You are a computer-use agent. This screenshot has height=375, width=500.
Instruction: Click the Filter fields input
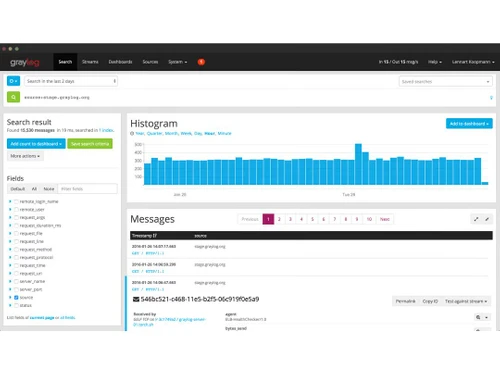pyautogui.click(x=87, y=189)
